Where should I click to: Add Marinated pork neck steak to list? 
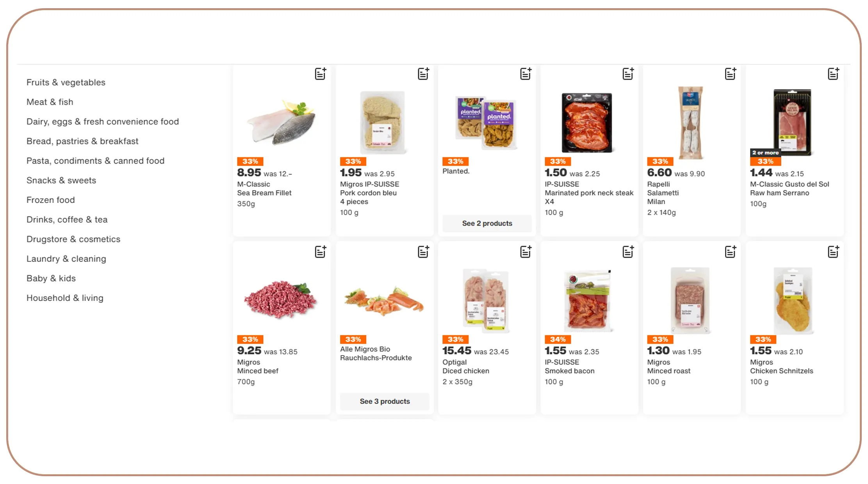(628, 74)
